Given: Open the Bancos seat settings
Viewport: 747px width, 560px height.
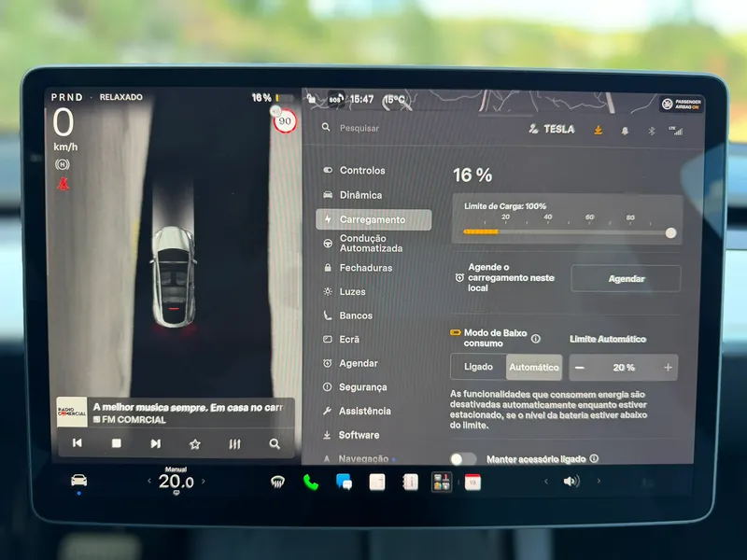Looking at the screenshot, I should pyautogui.click(x=347, y=315).
